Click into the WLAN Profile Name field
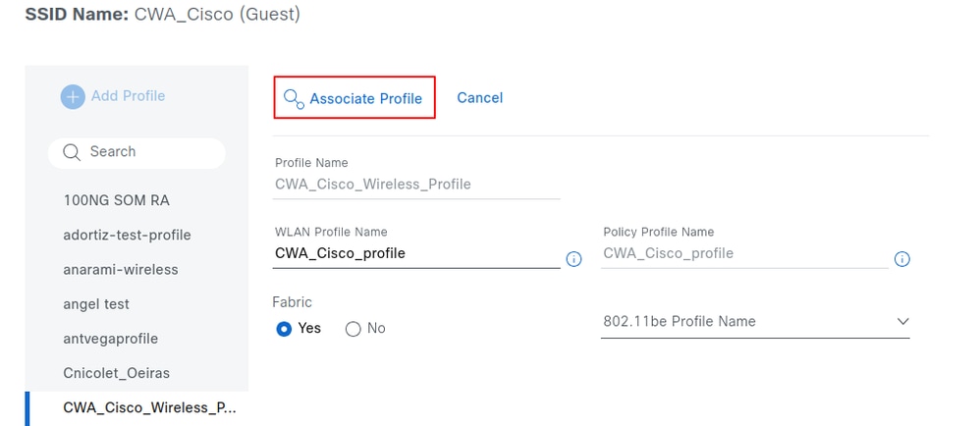980x426 pixels. click(416, 253)
